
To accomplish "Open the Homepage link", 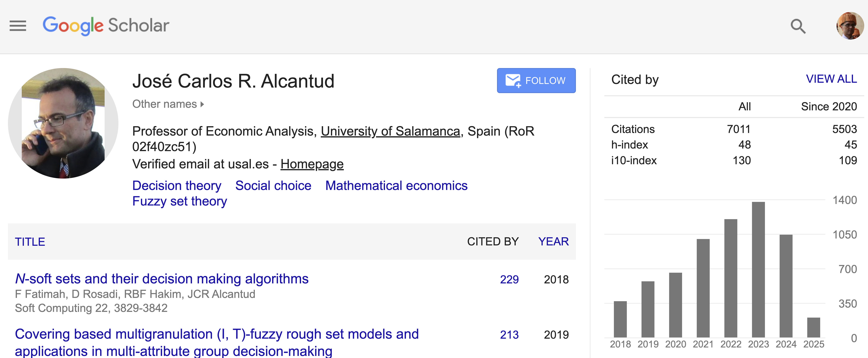I will [x=312, y=164].
